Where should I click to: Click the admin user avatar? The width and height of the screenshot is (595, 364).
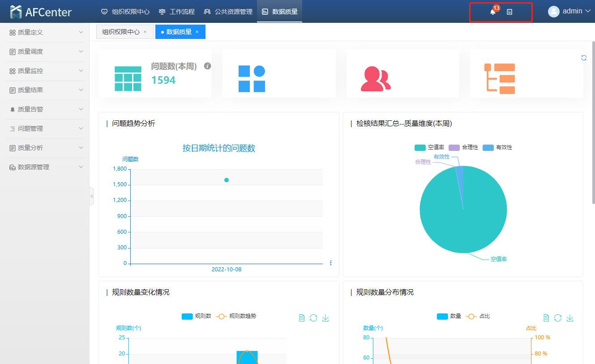tap(554, 11)
